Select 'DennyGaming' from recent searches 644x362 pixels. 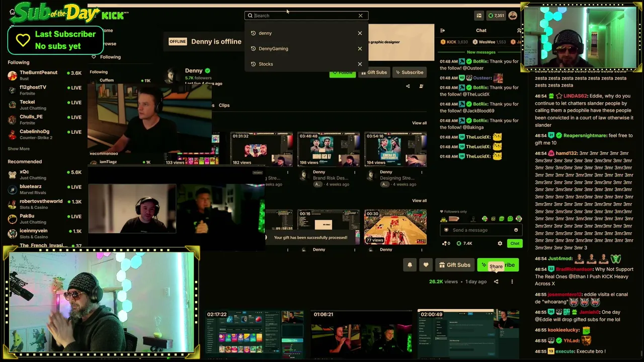tap(273, 49)
